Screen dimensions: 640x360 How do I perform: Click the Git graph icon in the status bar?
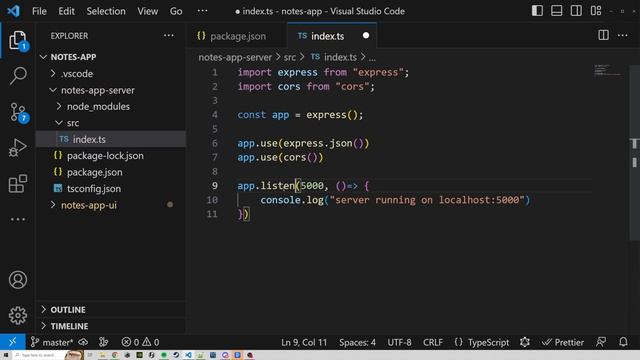point(104,342)
